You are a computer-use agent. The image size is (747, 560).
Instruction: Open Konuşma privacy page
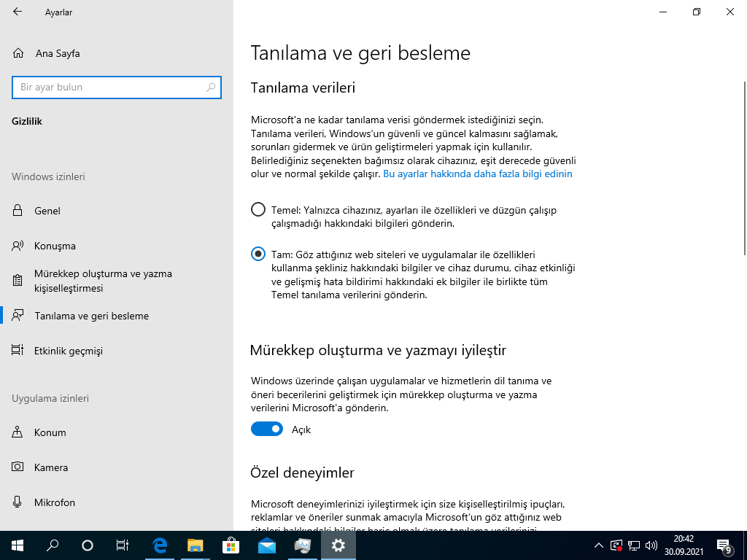(117, 246)
